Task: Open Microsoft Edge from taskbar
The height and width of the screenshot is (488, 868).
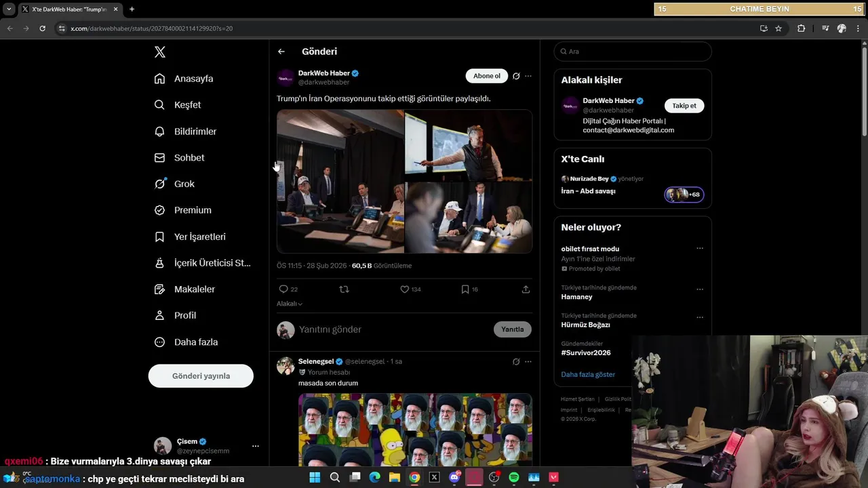Action: 374,477
